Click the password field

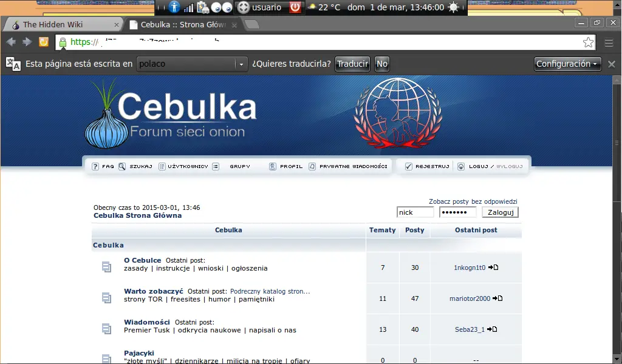click(458, 212)
